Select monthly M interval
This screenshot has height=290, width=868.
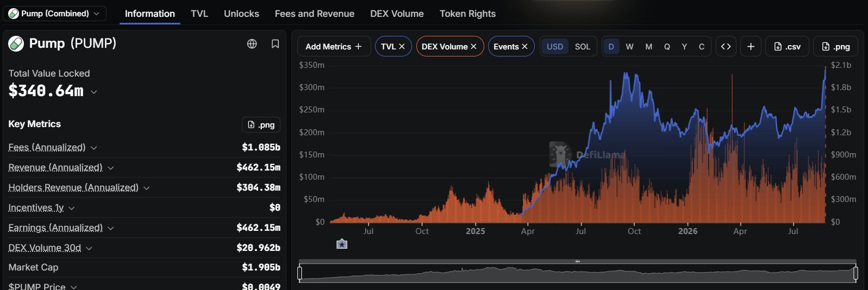tap(648, 47)
